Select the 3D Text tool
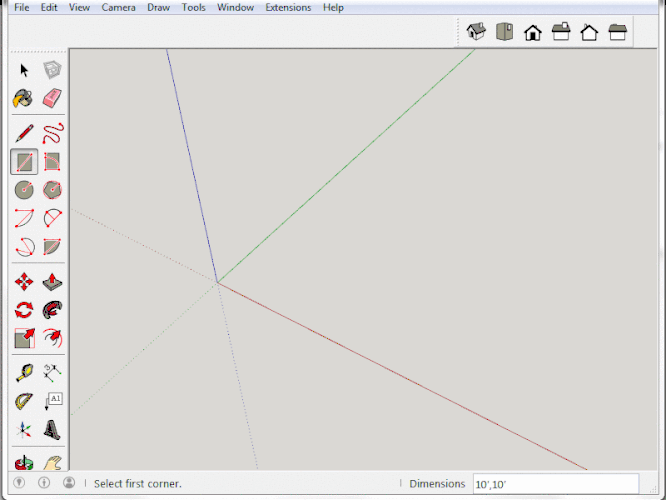 tap(52, 429)
